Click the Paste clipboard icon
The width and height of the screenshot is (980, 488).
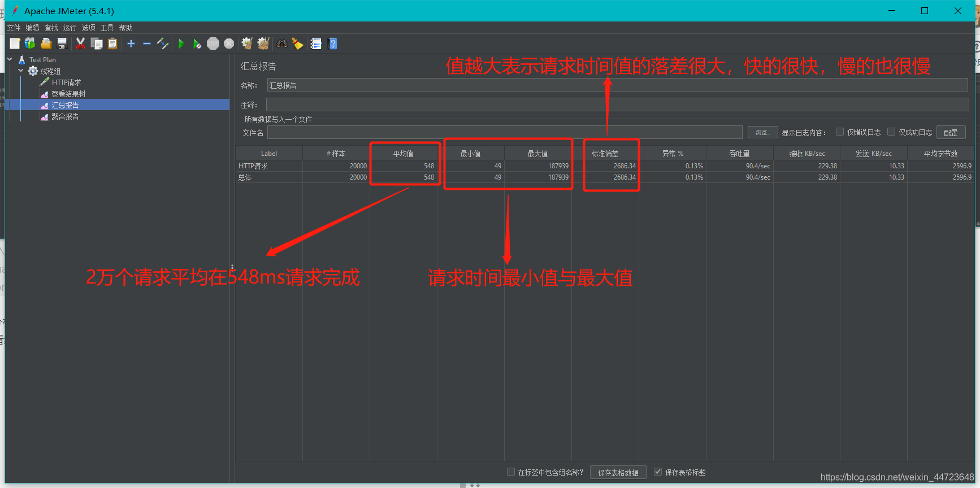112,43
